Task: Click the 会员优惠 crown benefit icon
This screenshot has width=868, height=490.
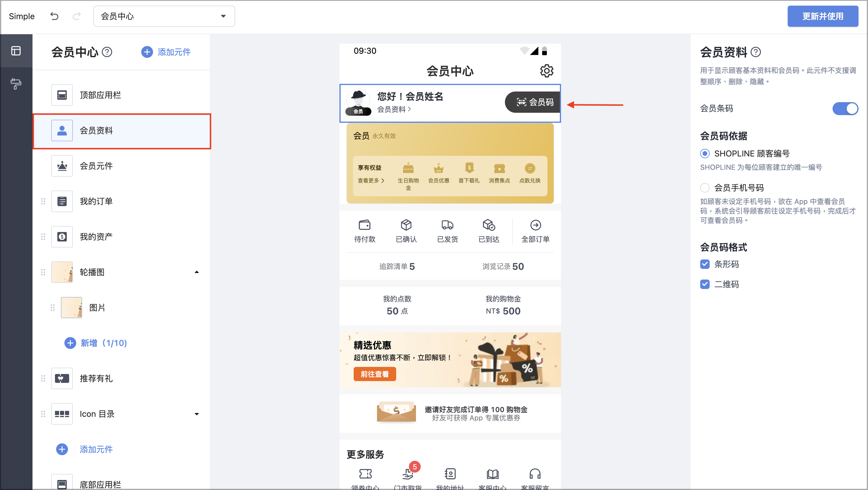Action: (x=438, y=168)
